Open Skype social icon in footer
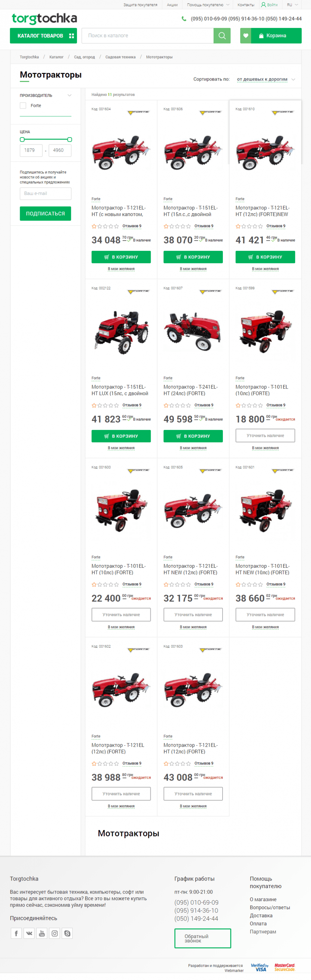The image size is (311, 980). (x=67, y=933)
